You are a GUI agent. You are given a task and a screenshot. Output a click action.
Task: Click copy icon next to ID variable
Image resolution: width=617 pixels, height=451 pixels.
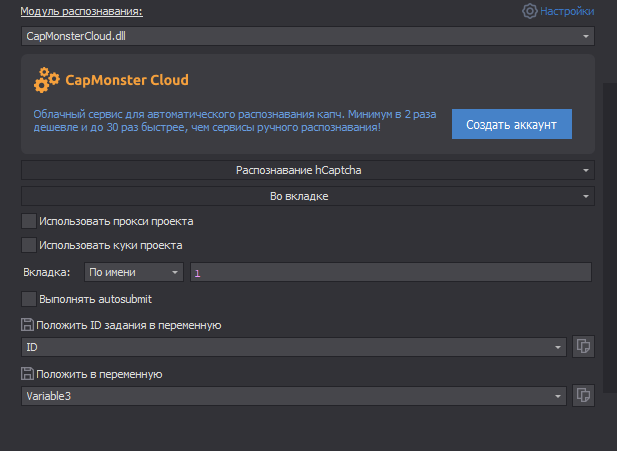584,347
